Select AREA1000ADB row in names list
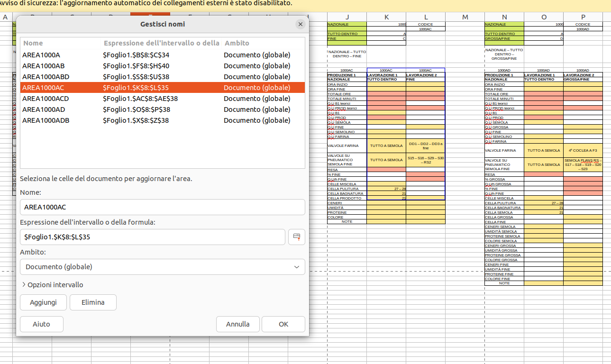Screen dimensions: 611x364 click(x=163, y=120)
